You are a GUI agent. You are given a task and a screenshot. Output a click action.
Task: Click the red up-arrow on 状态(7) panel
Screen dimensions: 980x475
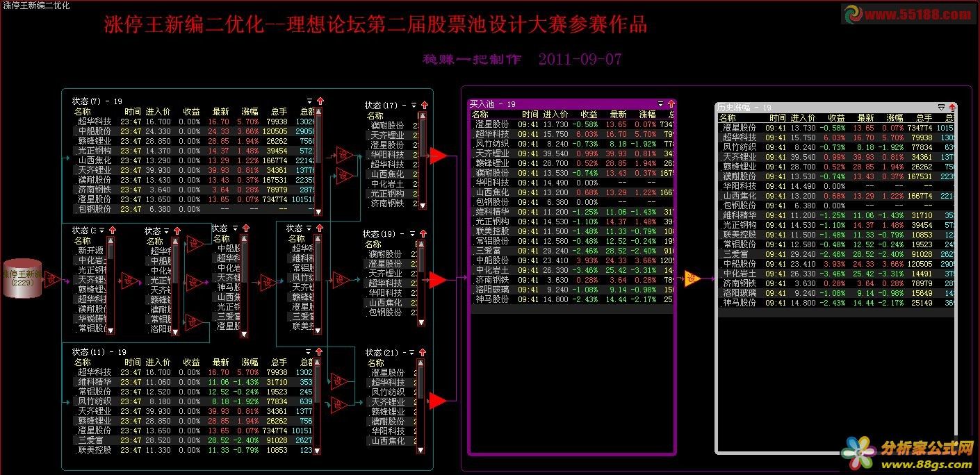(320, 101)
